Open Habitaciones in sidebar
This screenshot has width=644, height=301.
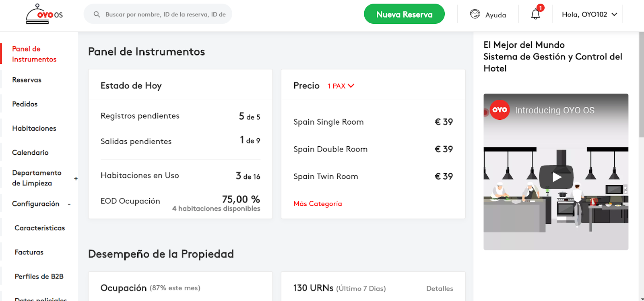34,128
